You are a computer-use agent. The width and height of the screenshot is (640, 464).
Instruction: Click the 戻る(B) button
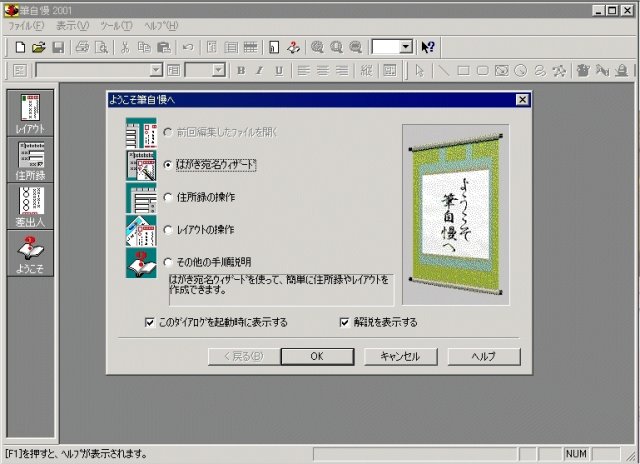tap(244, 357)
